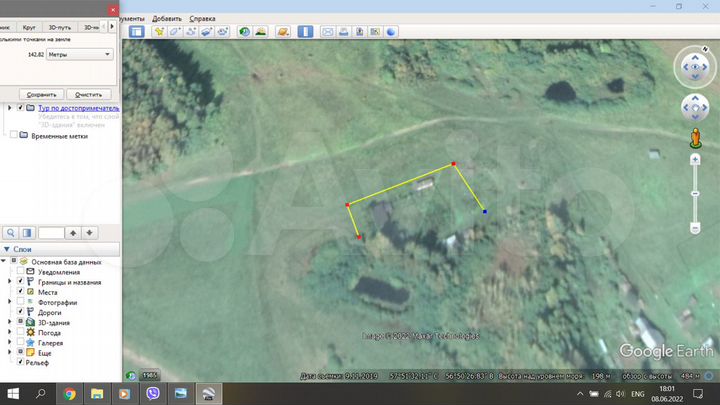
Task: Click the view in Google Maps icon
Action: click(x=375, y=32)
